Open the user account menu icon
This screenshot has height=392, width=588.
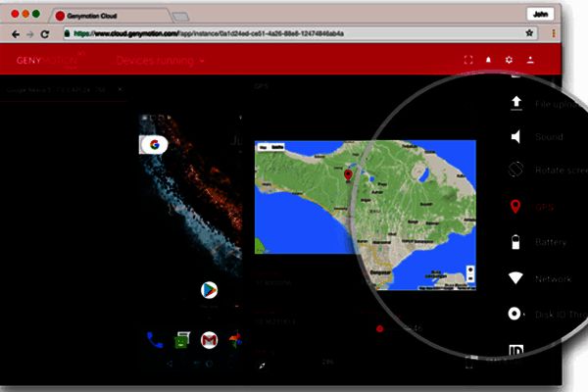click(x=530, y=61)
